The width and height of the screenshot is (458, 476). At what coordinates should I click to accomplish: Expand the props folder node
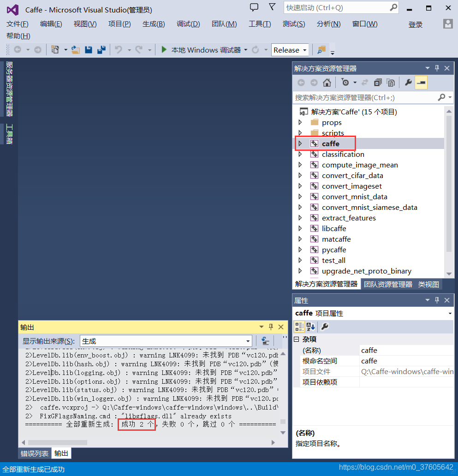[300, 122]
